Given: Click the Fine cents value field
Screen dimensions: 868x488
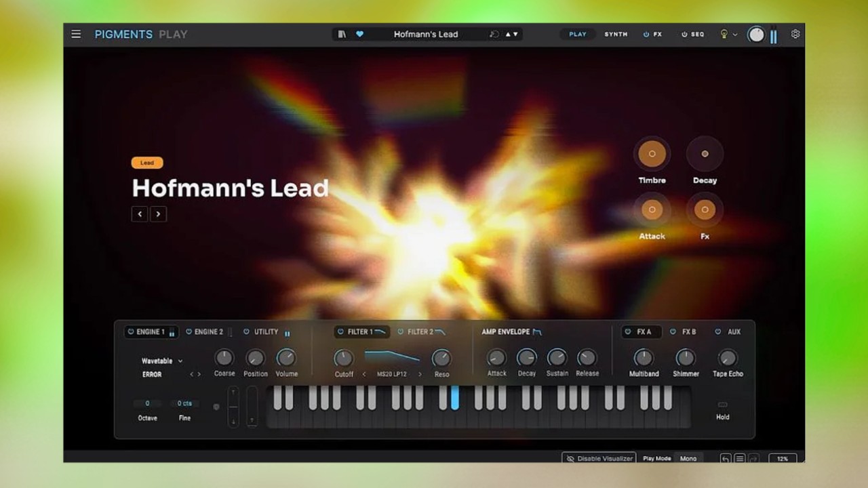Looking at the screenshot, I should [184, 403].
